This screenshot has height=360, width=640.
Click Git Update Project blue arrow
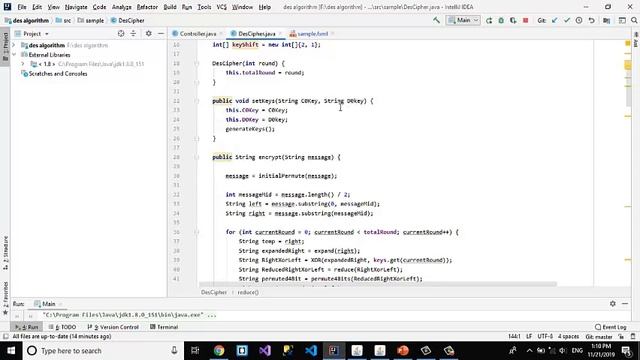click(554, 20)
